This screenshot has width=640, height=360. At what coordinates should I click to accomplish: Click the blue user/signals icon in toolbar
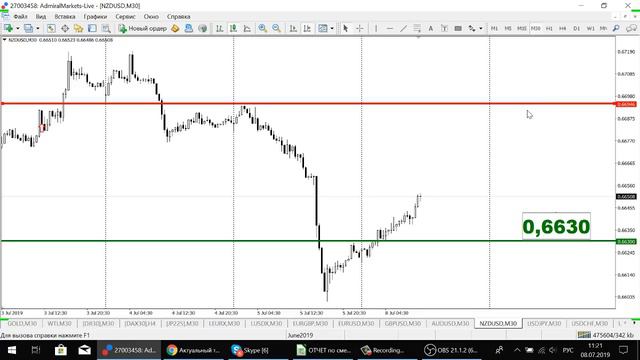[189, 28]
